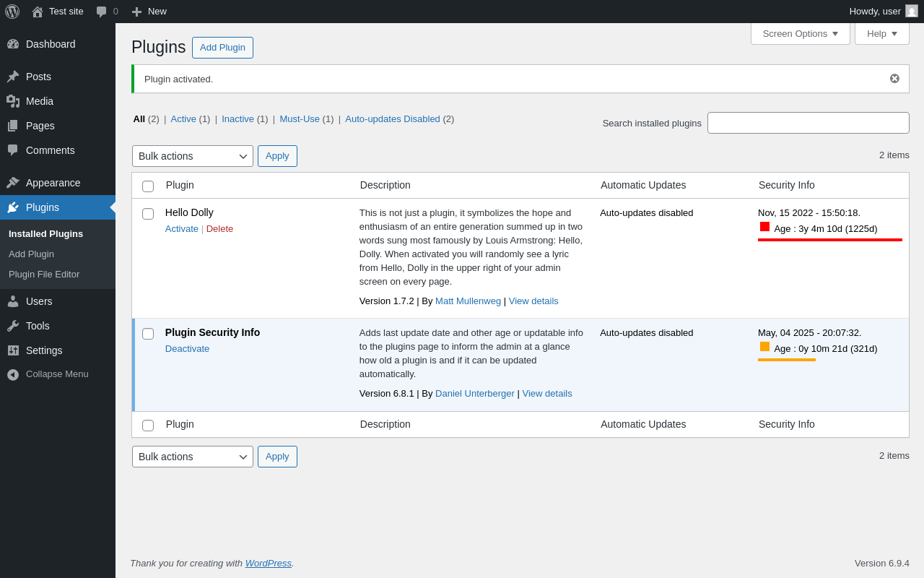Click the Security Info column header

pos(787,185)
